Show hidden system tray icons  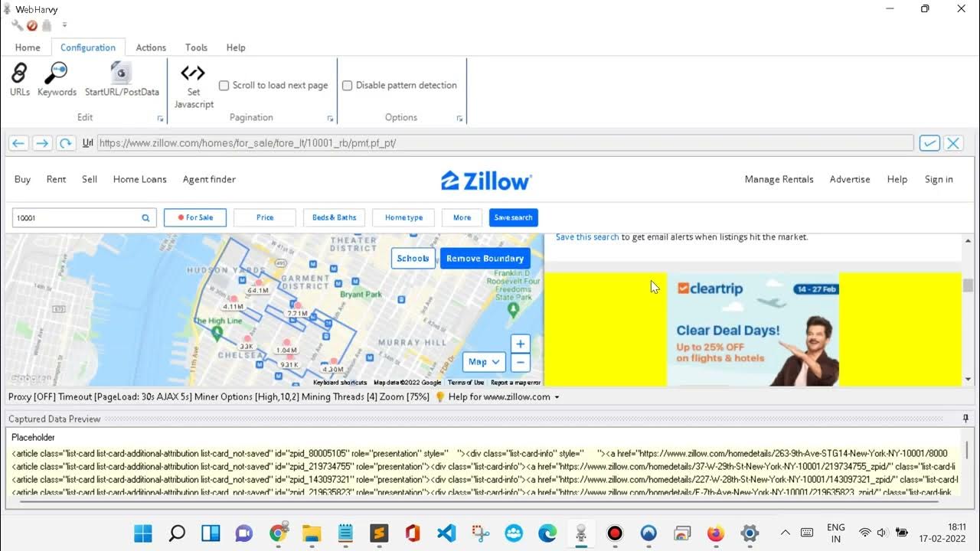tap(785, 533)
